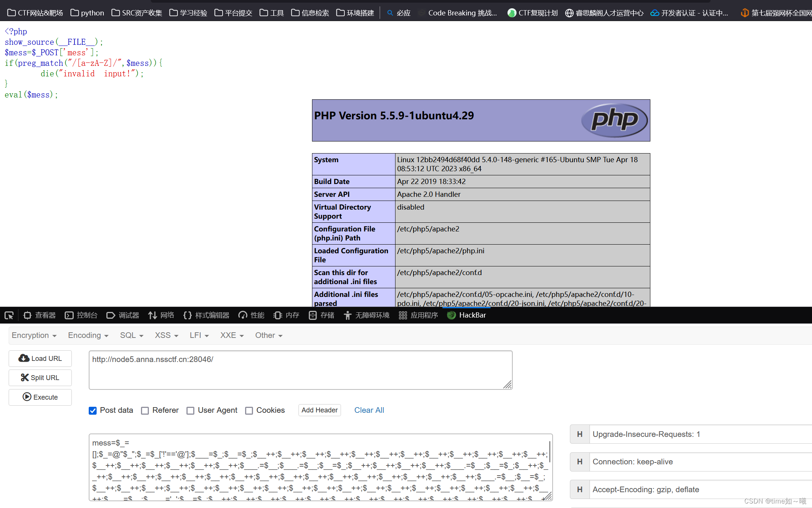Click the '/etc/php5/apache2/php.ini' table cell
Screen dimensions: 812x508
click(x=523, y=255)
